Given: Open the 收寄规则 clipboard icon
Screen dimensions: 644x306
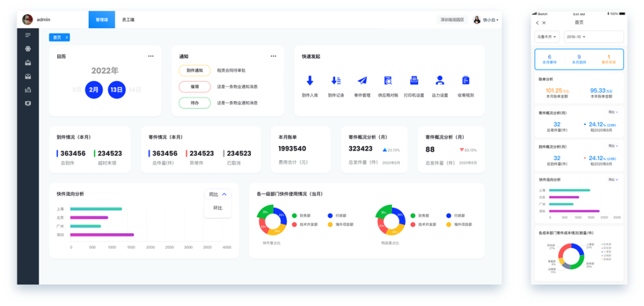Looking at the screenshot, I should 466,80.
